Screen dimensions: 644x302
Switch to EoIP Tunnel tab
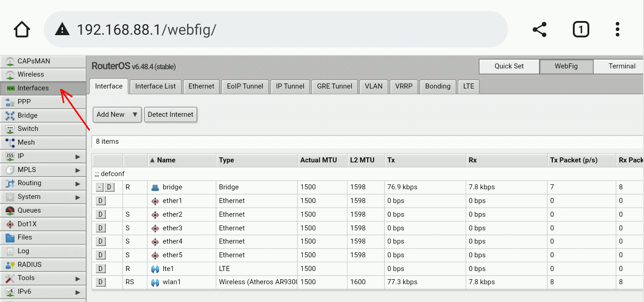click(x=245, y=86)
